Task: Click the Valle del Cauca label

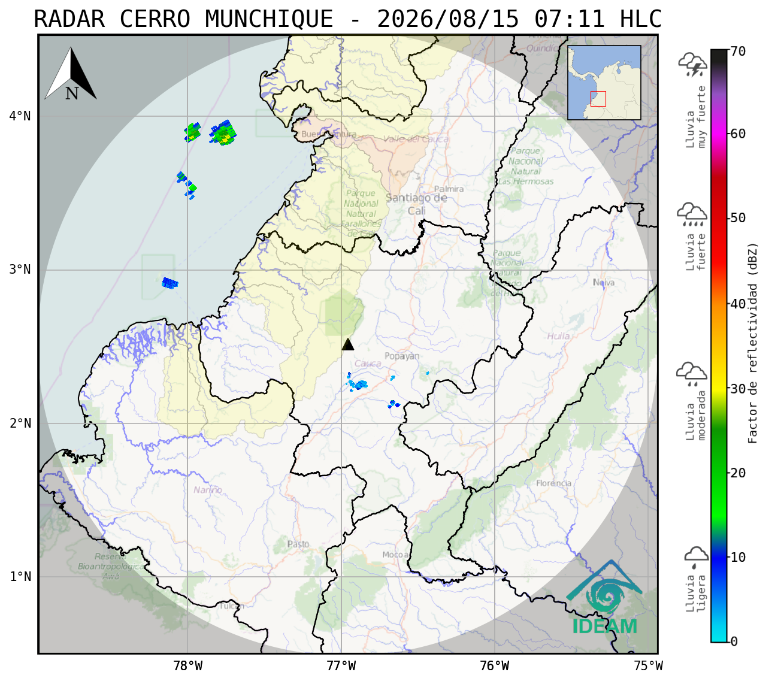Action: pyautogui.click(x=416, y=139)
